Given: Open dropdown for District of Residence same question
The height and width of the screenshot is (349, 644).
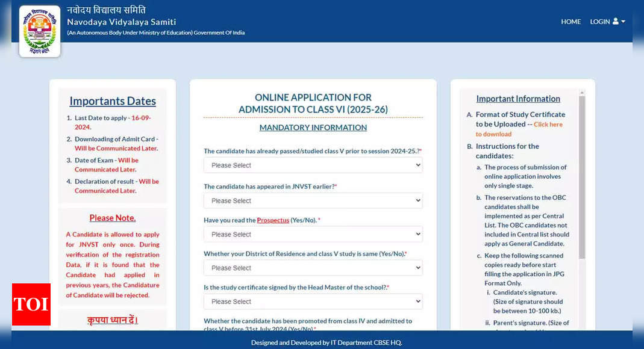Looking at the screenshot, I should click(x=313, y=268).
